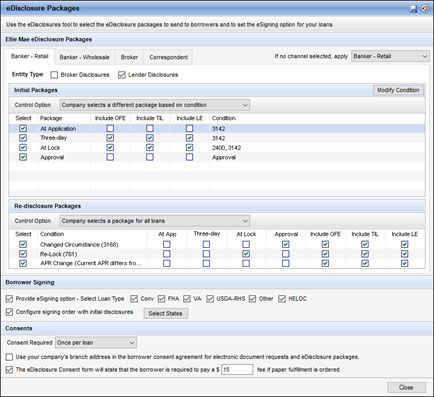
Task: Open Initial Packages Control Option dropdown
Action: click(x=155, y=105)
